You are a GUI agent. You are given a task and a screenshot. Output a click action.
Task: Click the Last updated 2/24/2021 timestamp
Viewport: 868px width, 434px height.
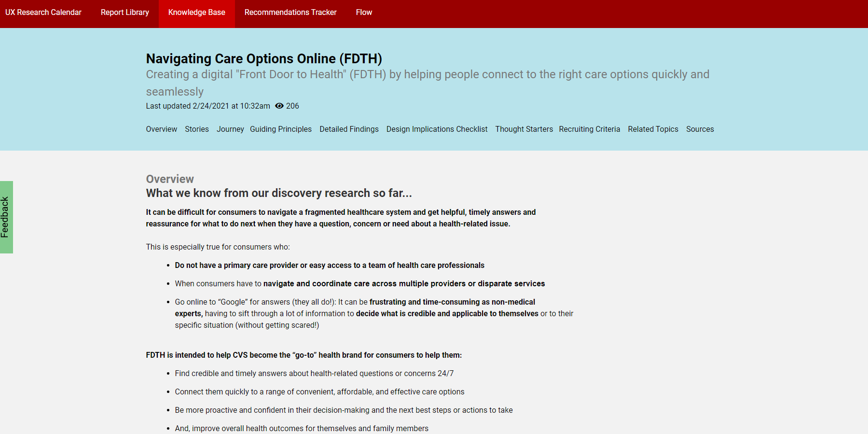tap(208, 106)
